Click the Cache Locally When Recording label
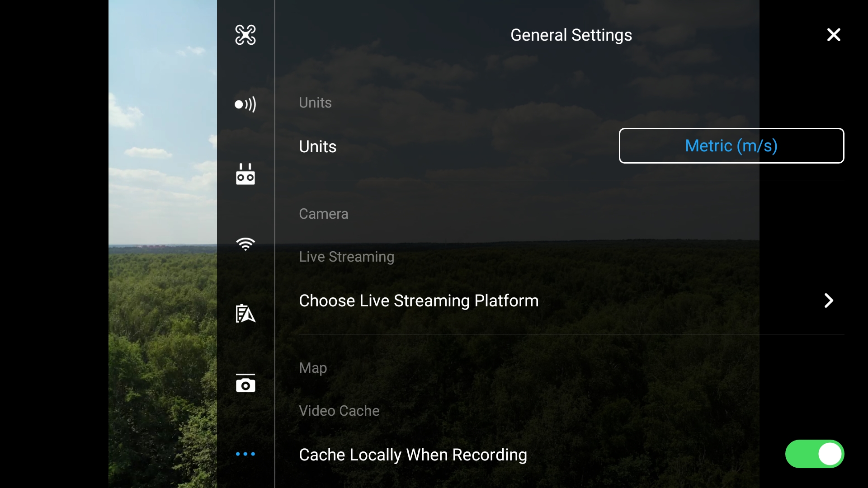The height and width of the screenshot is (488, 868). click(413, 455)
